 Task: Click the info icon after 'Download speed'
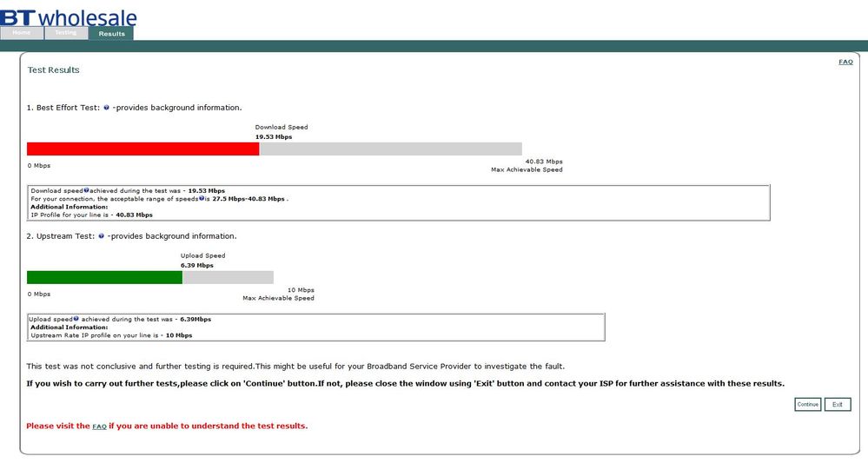point(86,190)
